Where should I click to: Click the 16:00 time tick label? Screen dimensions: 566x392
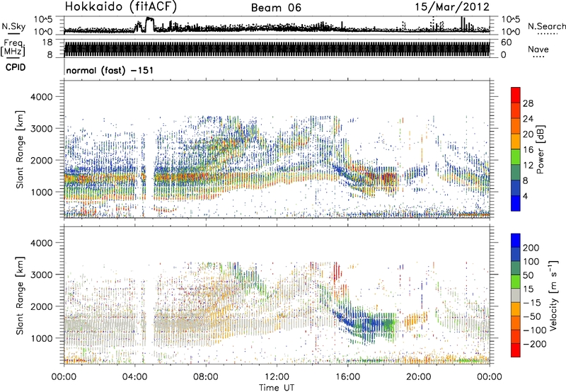pyautogui.click(x=348, y=377)
